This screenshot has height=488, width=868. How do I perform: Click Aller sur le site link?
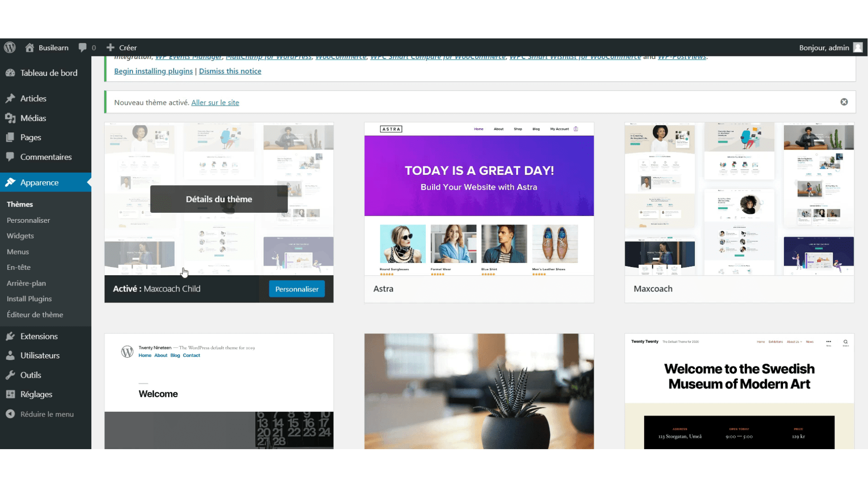215,103
